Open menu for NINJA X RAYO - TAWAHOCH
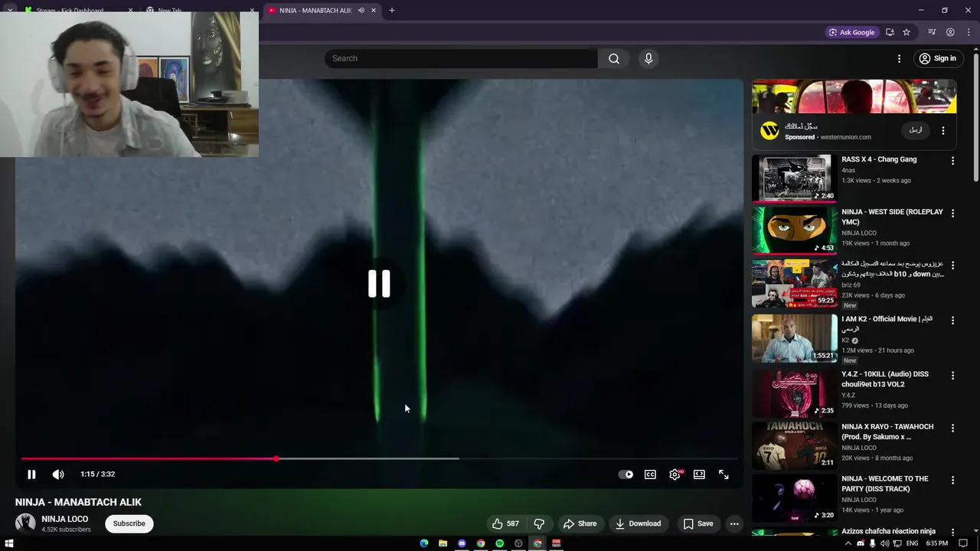Viewport: 980px width, 551px height. (x=952, y=428)
